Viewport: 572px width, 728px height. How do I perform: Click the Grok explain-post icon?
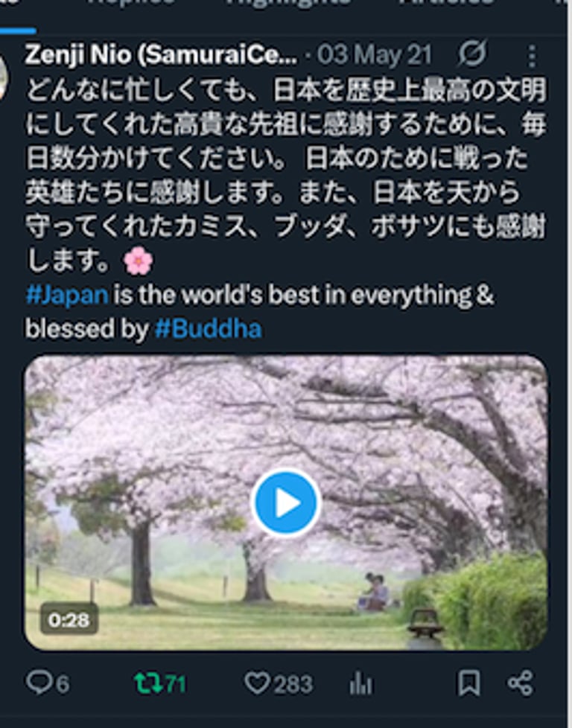[472, 54]
